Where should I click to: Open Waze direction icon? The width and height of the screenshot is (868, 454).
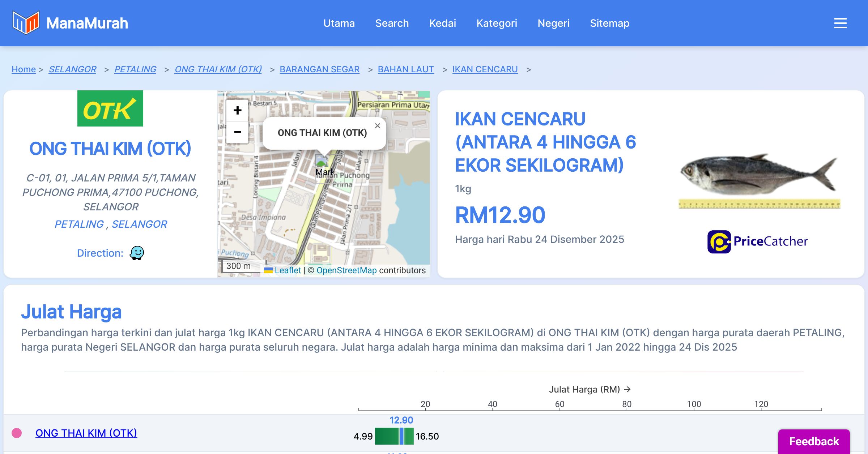click(137, 253)
